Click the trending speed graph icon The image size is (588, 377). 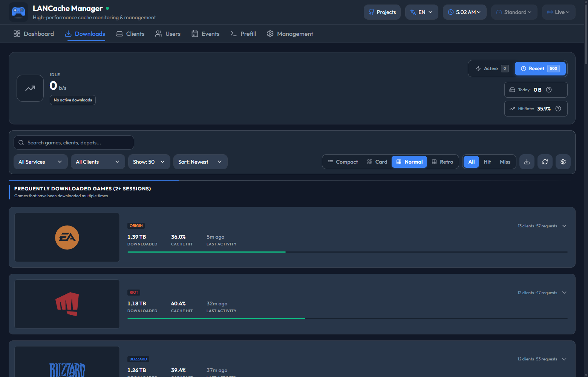(30, 88)
